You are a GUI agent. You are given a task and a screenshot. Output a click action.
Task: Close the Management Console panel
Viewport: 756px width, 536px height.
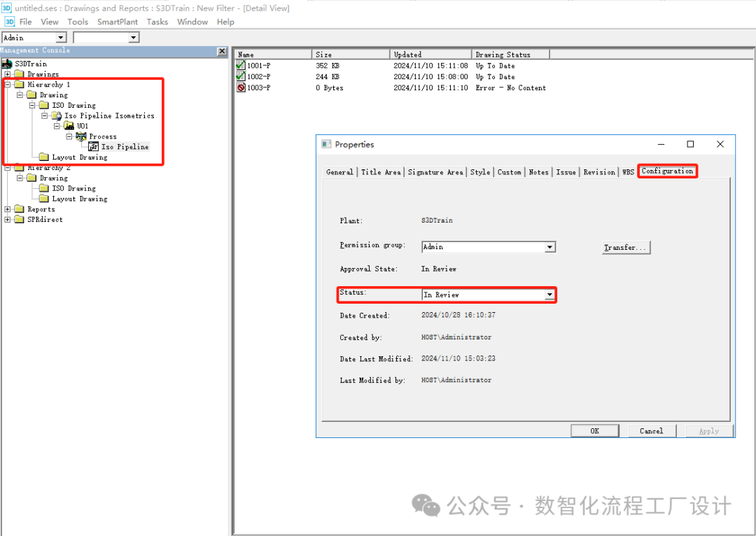pos(222,50)
